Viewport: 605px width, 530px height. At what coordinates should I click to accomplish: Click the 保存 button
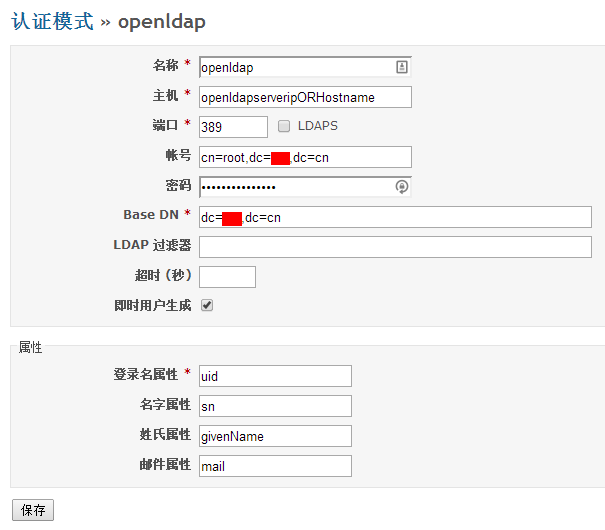[33, 510]
